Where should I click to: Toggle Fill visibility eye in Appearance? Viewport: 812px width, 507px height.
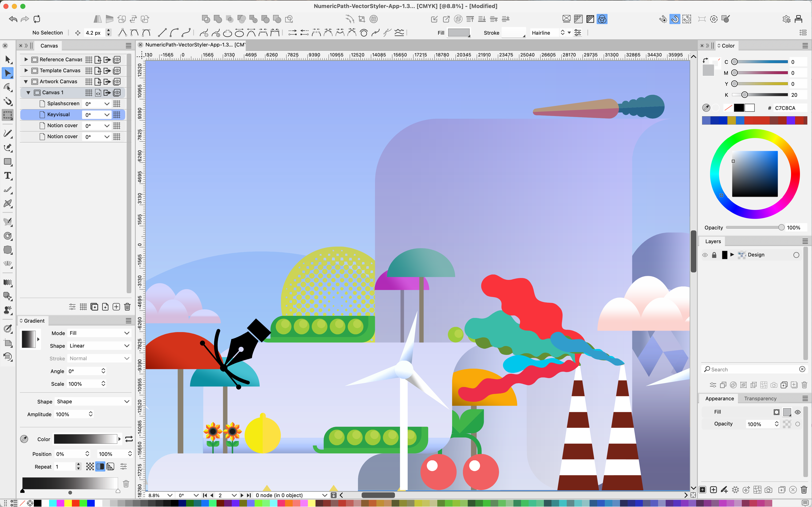798,412
